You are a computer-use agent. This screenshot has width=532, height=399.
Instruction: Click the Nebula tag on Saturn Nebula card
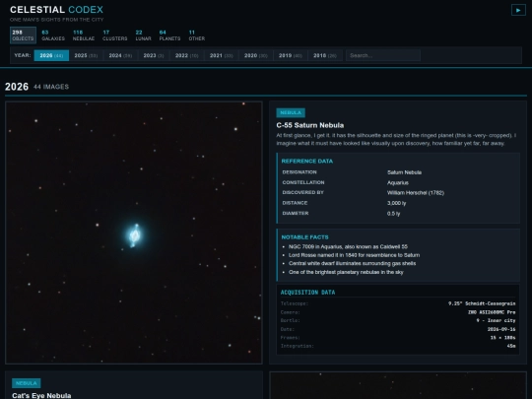click(291, 112)
